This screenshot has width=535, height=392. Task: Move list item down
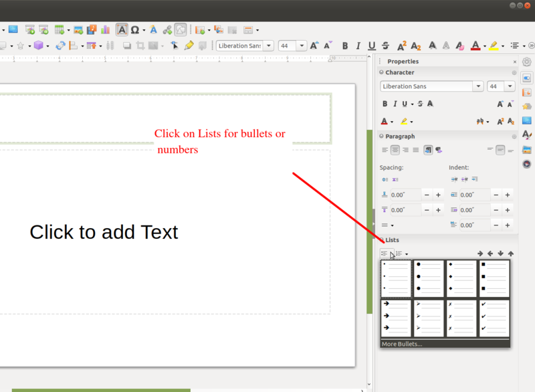[x=500, y=254]
